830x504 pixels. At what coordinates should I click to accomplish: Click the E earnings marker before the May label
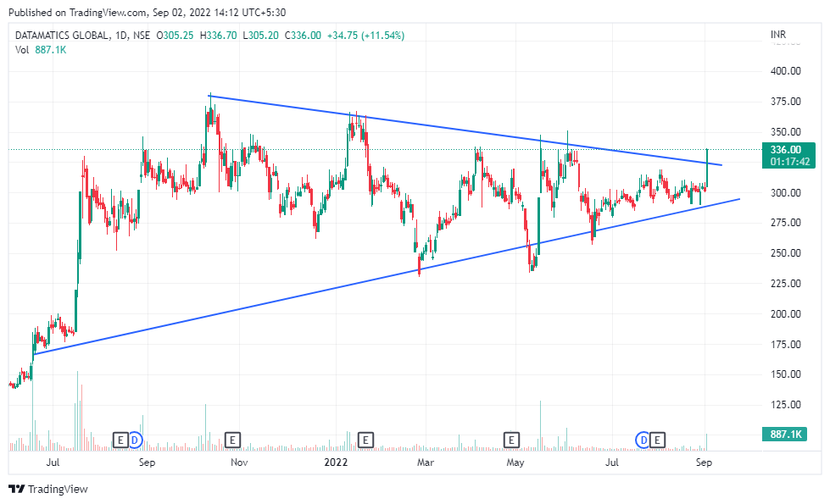point(511,440)
